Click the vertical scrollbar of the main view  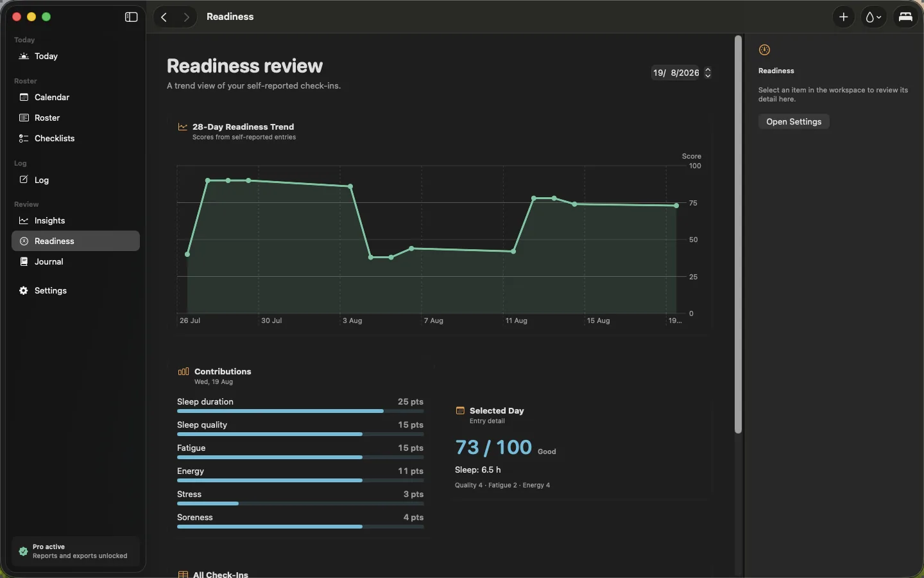point(739,234)
